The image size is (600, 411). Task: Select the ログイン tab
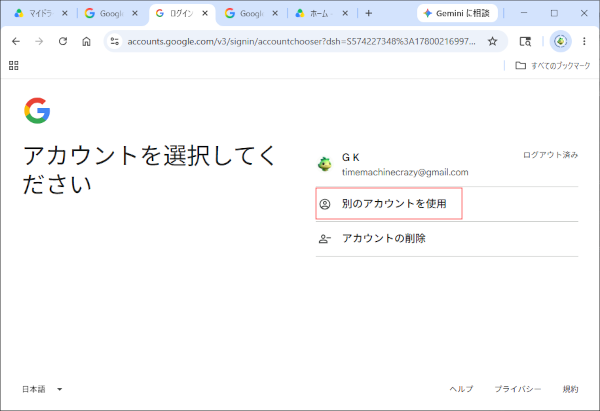point(181,13)
